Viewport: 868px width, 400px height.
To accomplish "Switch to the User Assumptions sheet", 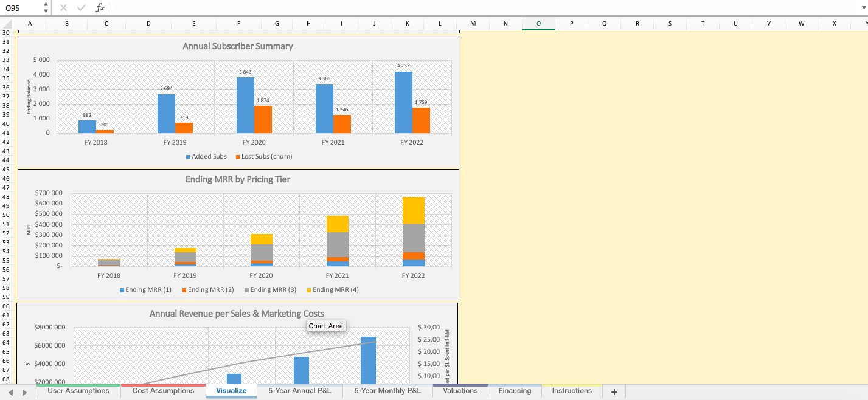I will coord(78,391).
